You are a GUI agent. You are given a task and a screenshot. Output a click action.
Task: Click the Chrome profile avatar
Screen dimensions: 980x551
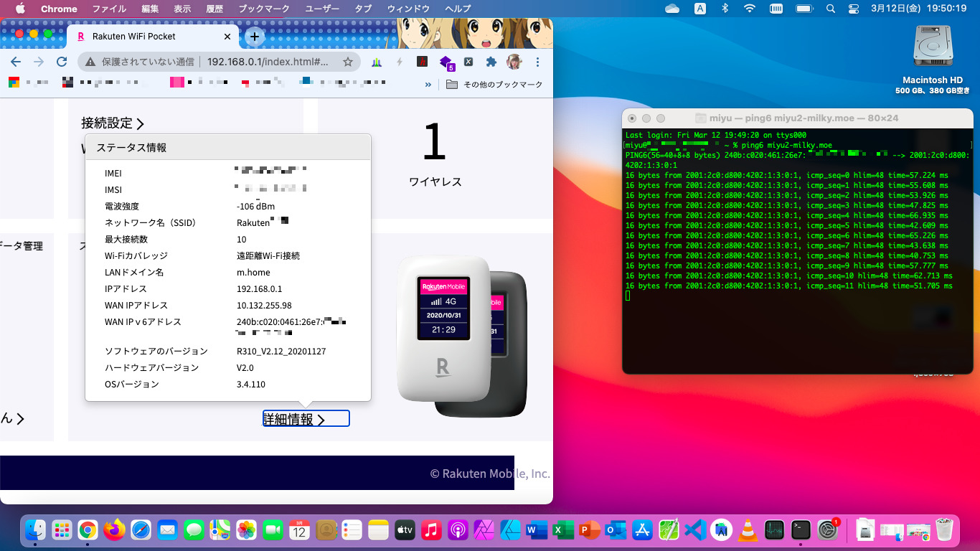coord(514,62)
